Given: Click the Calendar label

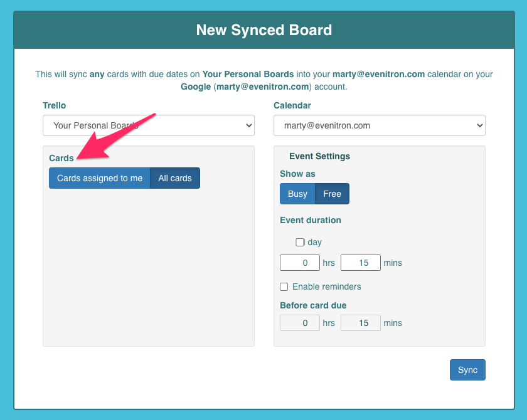Looking at the screenshot, I should coord(292,105).
